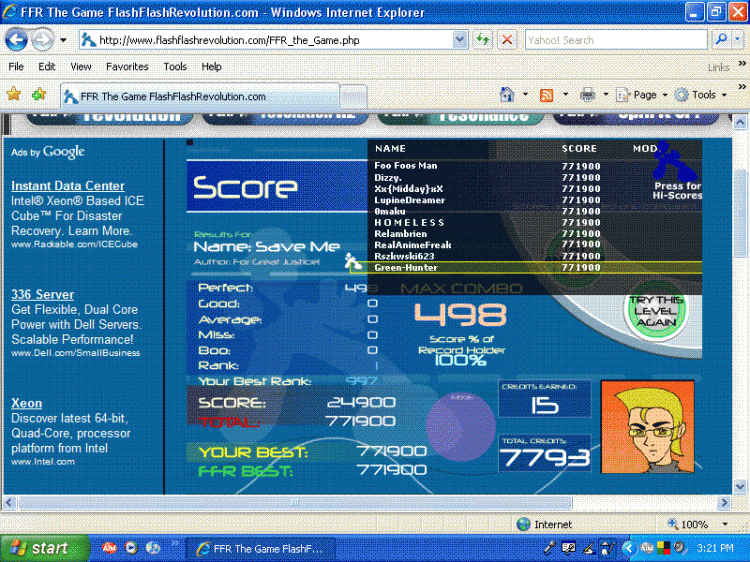
Task: Expand the address bar history dropdown
Action: 460,40
